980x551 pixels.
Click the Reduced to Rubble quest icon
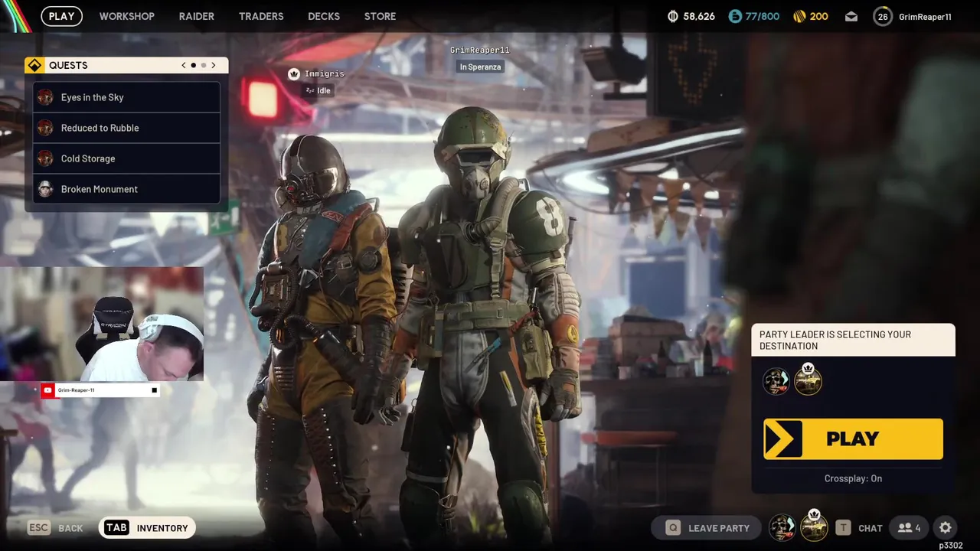click(x=45, y=128)
